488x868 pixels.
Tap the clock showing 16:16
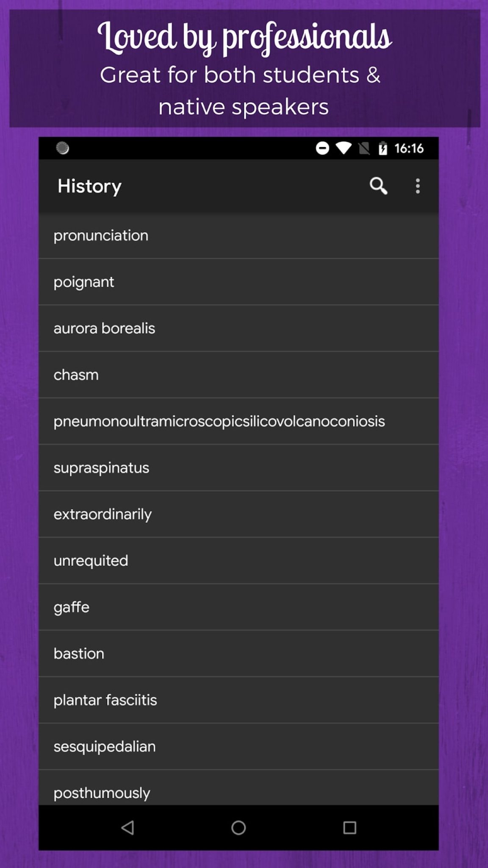tap(408, 149)
